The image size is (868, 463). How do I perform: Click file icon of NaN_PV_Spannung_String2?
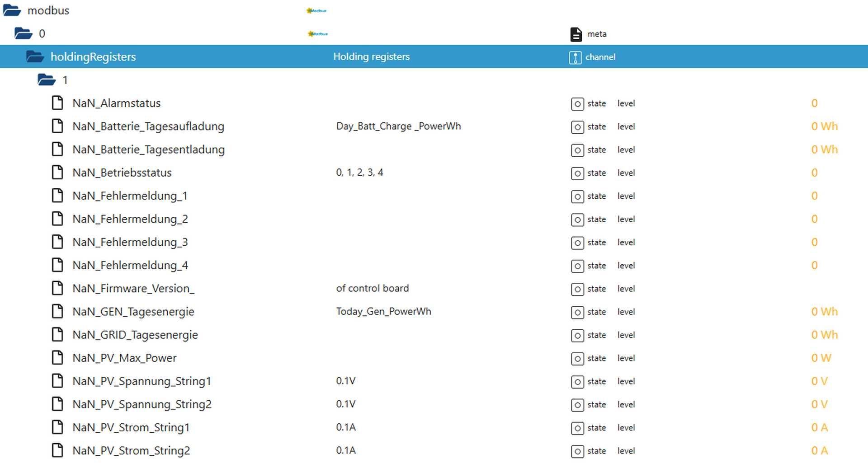[x=57, y=404]
